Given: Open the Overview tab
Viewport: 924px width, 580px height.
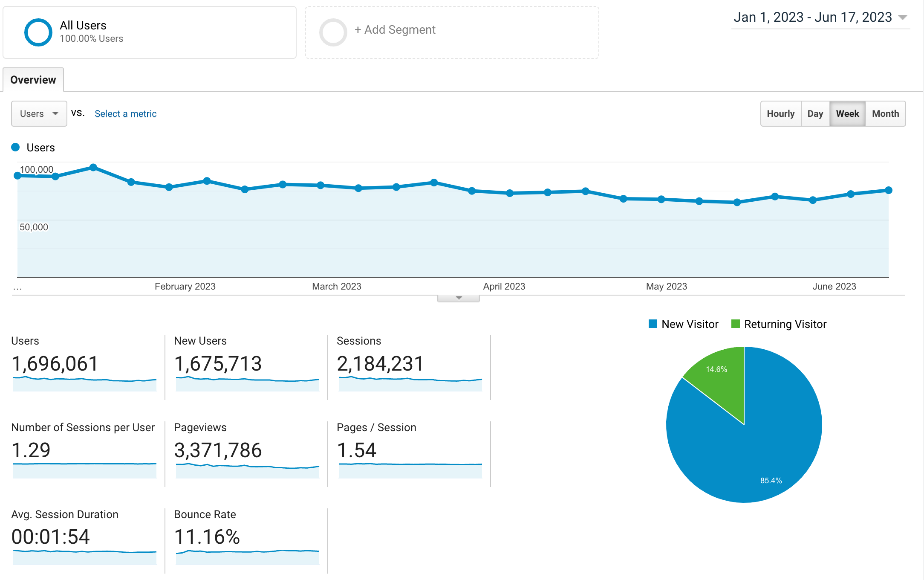Looking at the screenshot, I should [33, 80].
